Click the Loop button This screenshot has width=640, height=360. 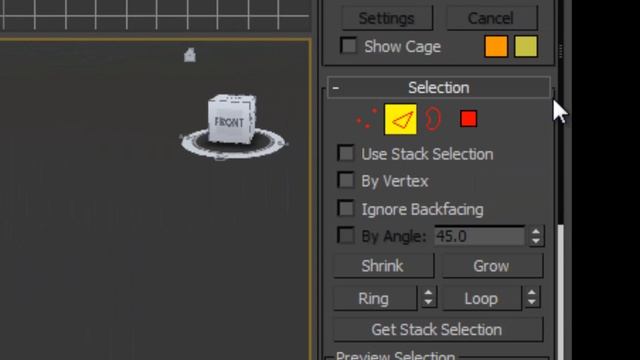click(482, 298)
